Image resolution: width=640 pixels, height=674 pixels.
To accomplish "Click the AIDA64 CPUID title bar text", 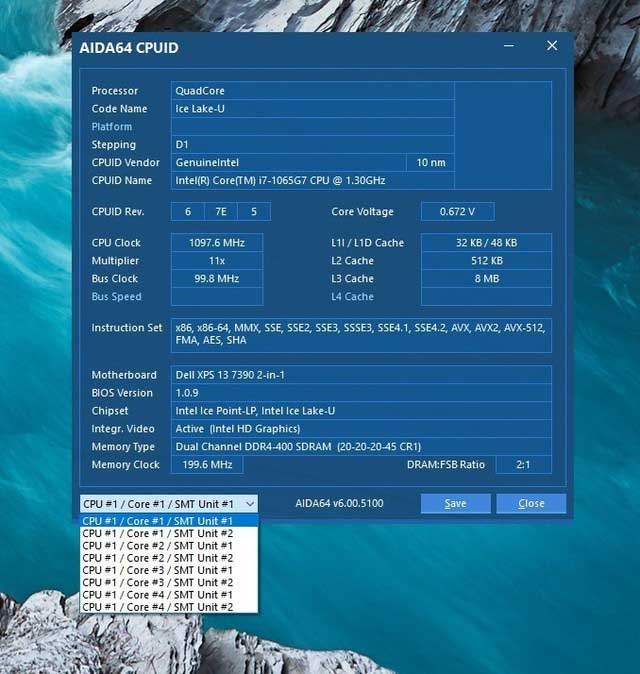I will [129, 48].
